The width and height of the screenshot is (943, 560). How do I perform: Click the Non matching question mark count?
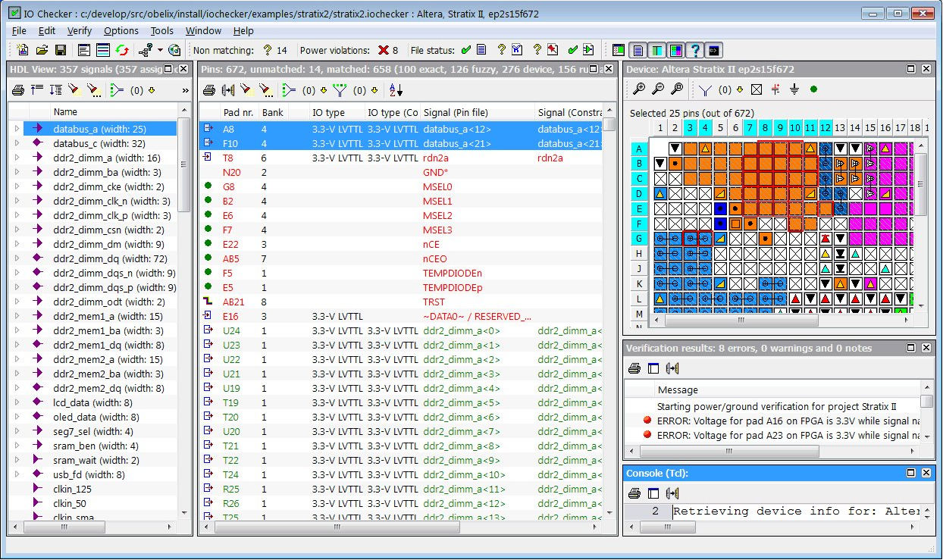pyautogui.click(x=274, y=50)
